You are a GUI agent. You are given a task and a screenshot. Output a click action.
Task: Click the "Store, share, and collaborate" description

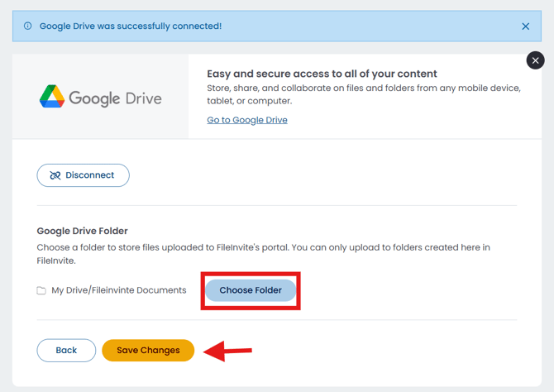click(x=364, y=94)
